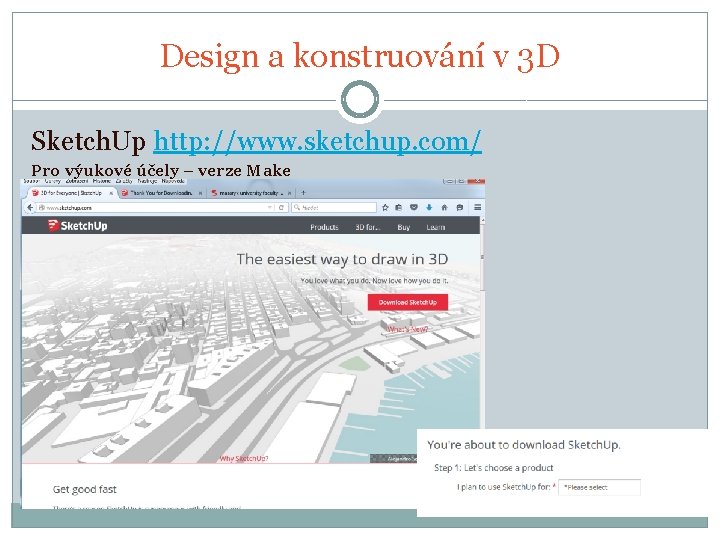Click the site identity globe icon

(41, 208)
